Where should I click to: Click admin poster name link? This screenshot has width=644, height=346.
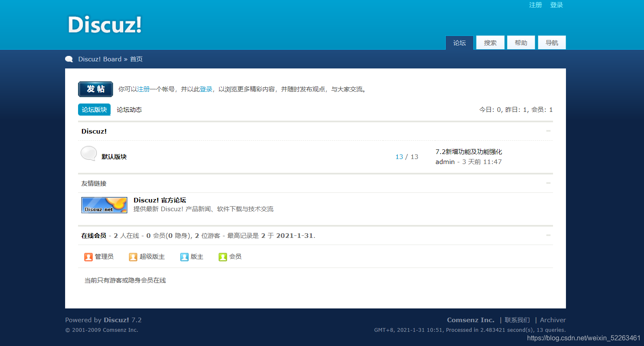445,162
